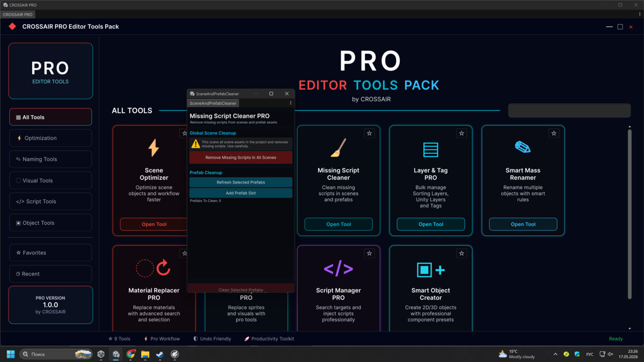
Task: Select the Object Tools sidebar category
Action: coord(50,223)
